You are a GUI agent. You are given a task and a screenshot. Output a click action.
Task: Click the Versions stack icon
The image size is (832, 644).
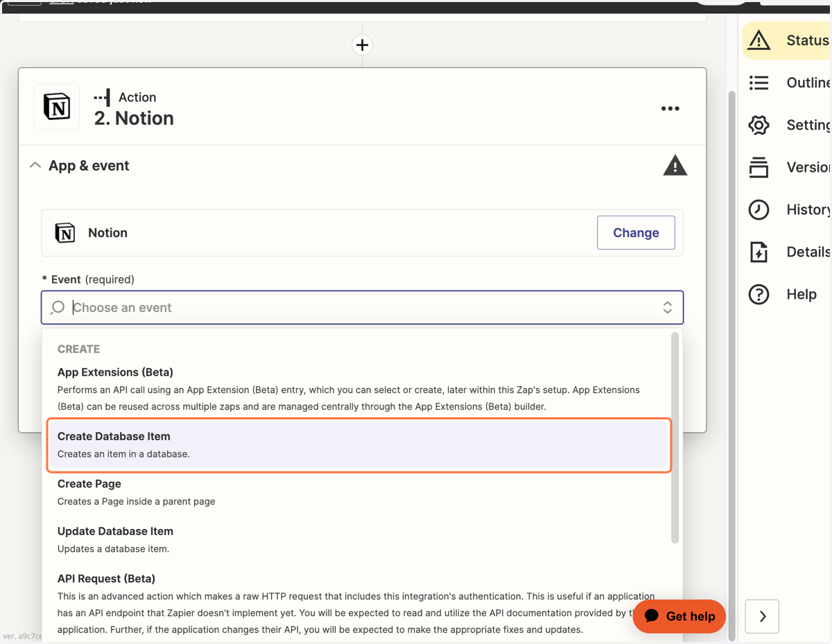[x=759, y=167]
